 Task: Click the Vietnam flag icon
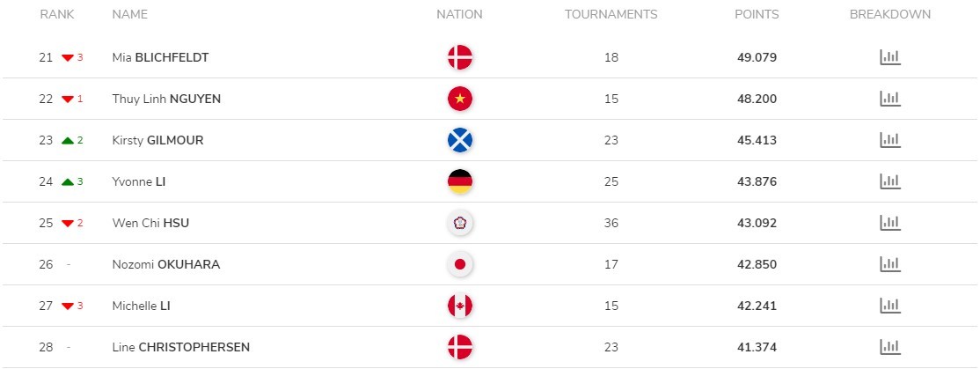point(460,99)
